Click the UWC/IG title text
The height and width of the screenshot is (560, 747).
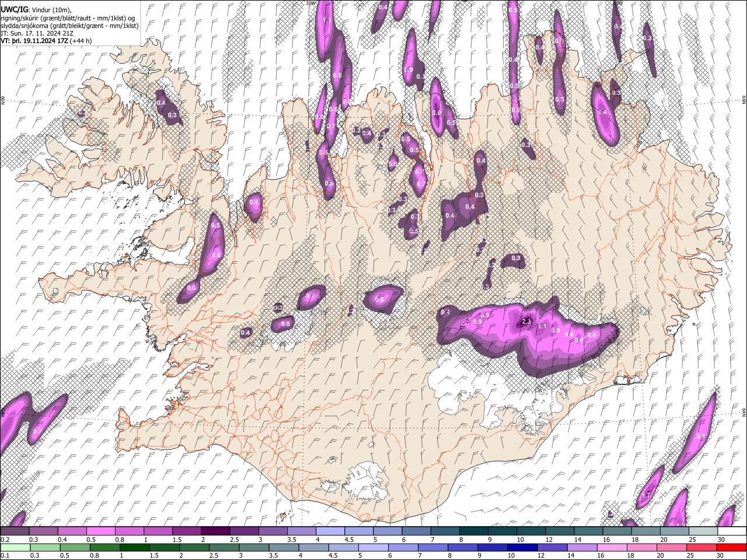tap(14, 9)
